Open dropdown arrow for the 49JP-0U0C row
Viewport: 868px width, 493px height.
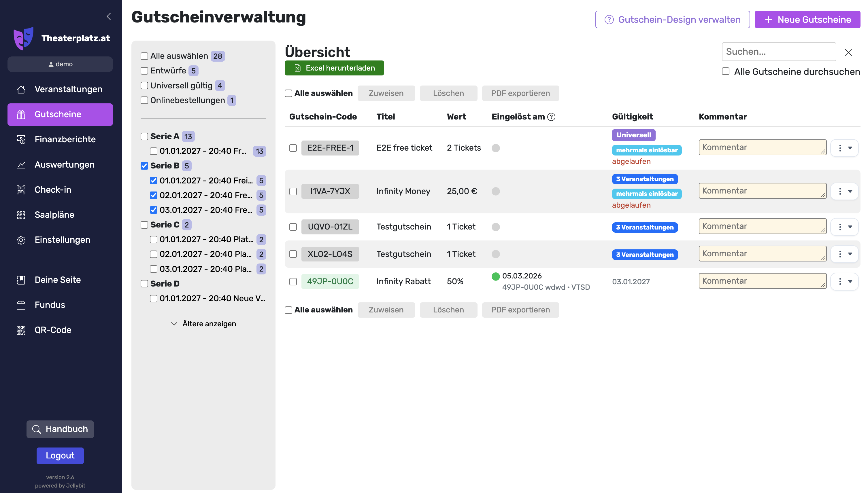coord(850,281)
